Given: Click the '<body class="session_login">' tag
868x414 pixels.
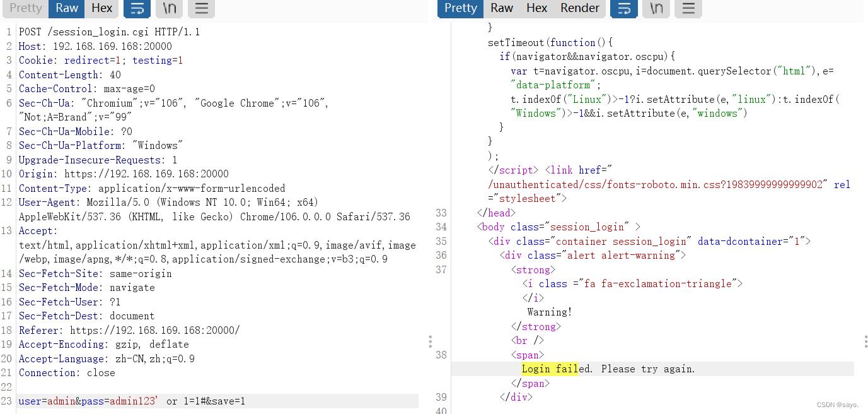Looking at the screenshot, I should [x=559, y=227].
